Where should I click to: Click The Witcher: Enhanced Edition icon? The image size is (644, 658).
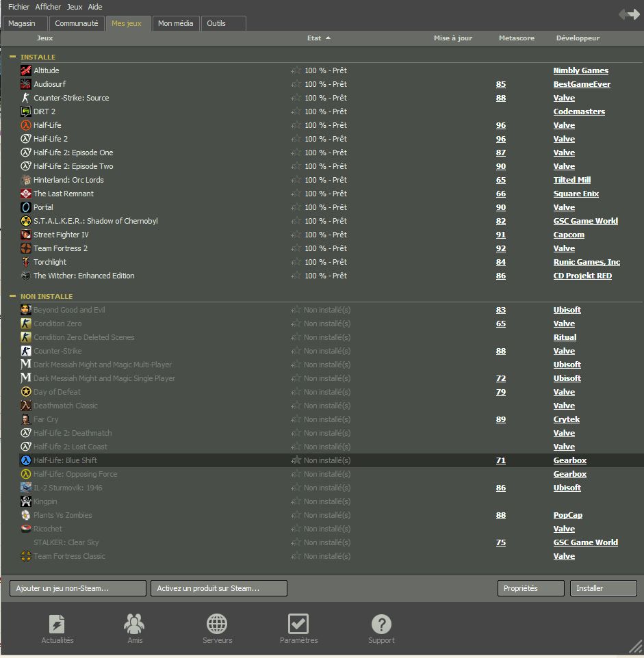click(25, 276)
